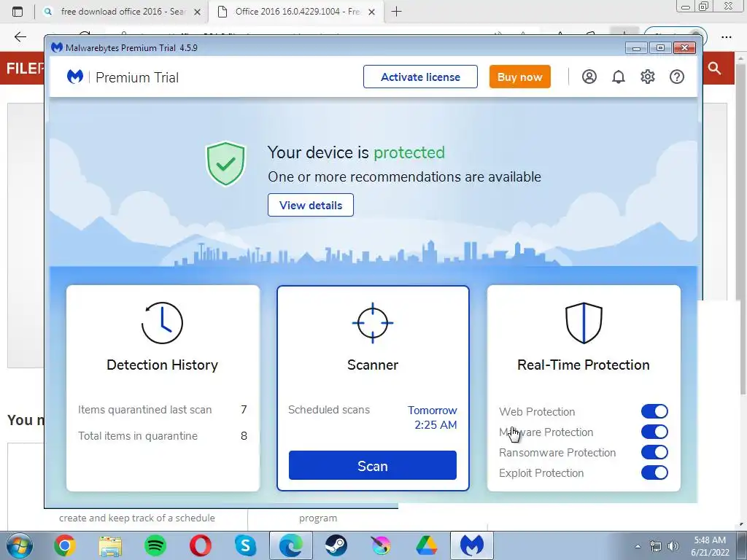Click the Scheduled scans label
The image size is (747, 560).
point(329,410)
